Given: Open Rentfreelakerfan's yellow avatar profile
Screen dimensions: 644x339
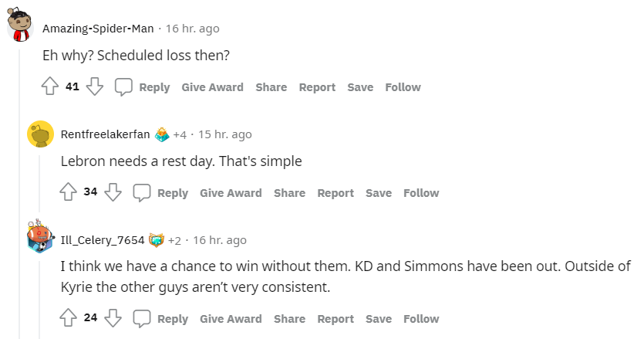Looking at the screenshot, I should point(40,134).
